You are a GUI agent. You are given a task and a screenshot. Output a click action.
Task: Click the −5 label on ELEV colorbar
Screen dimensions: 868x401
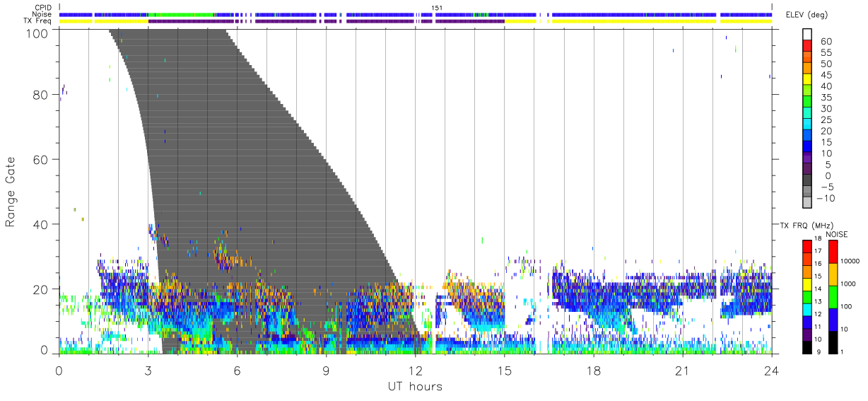point(826,187)
